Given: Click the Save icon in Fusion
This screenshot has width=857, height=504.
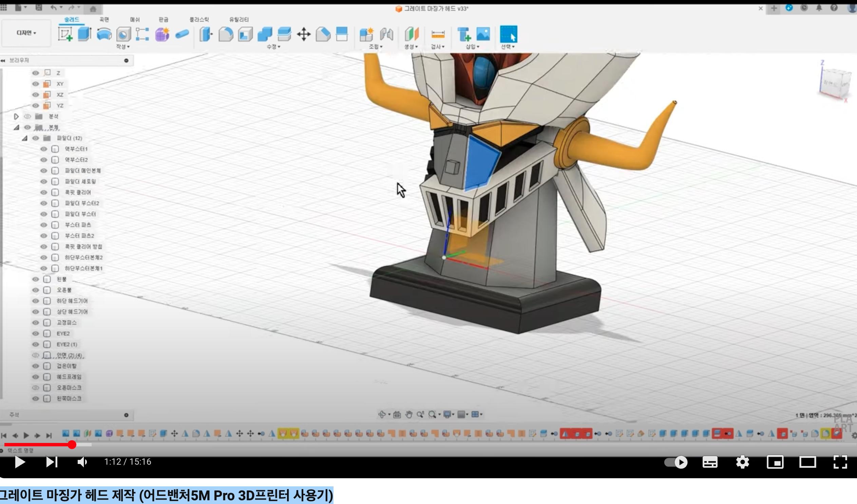Looking at the screenshot, I should 39,7.
